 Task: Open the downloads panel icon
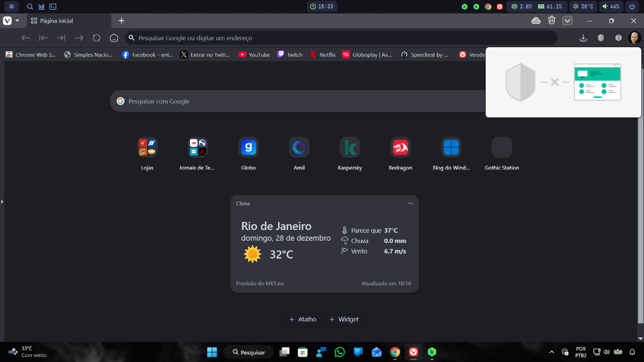[583, 38]
